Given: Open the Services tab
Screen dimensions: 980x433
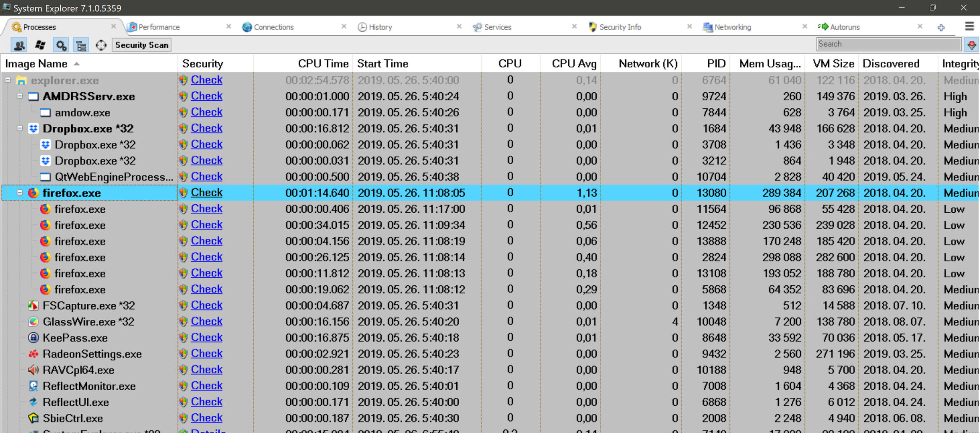Looking at the screenshot, I should pos(497,27).
